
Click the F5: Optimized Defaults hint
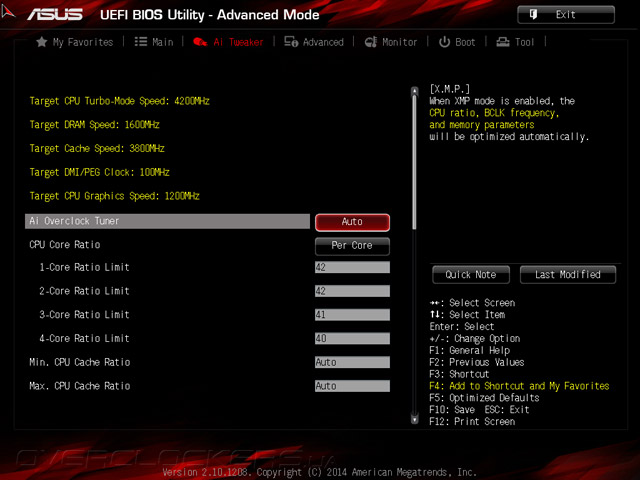(484, 398)
